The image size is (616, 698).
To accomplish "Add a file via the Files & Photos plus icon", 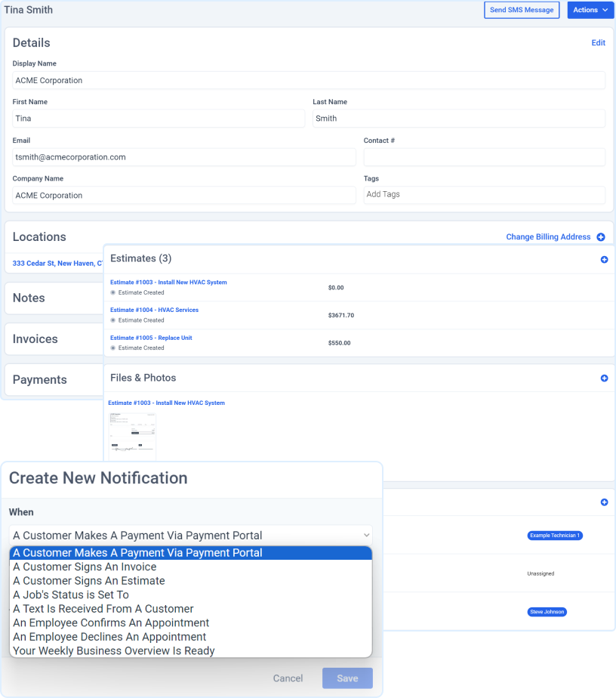I will pyautogui.click(x=603, y=378).
